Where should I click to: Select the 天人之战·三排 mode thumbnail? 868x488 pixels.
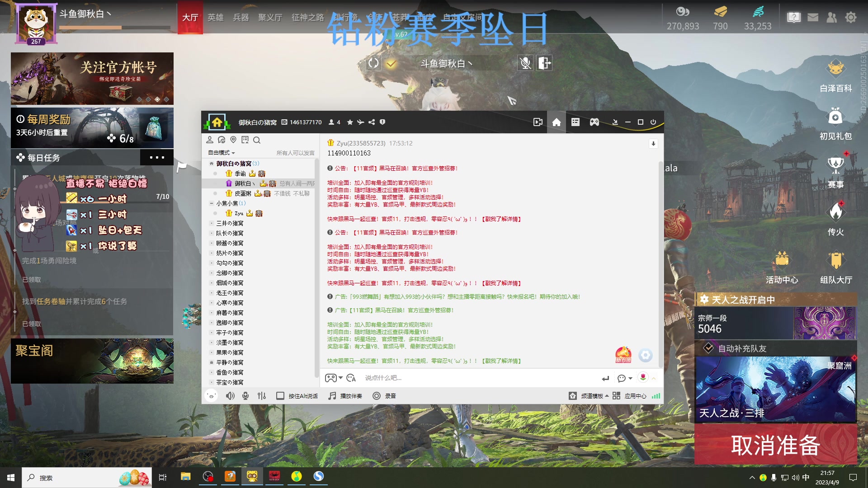[x=776, y=389]
